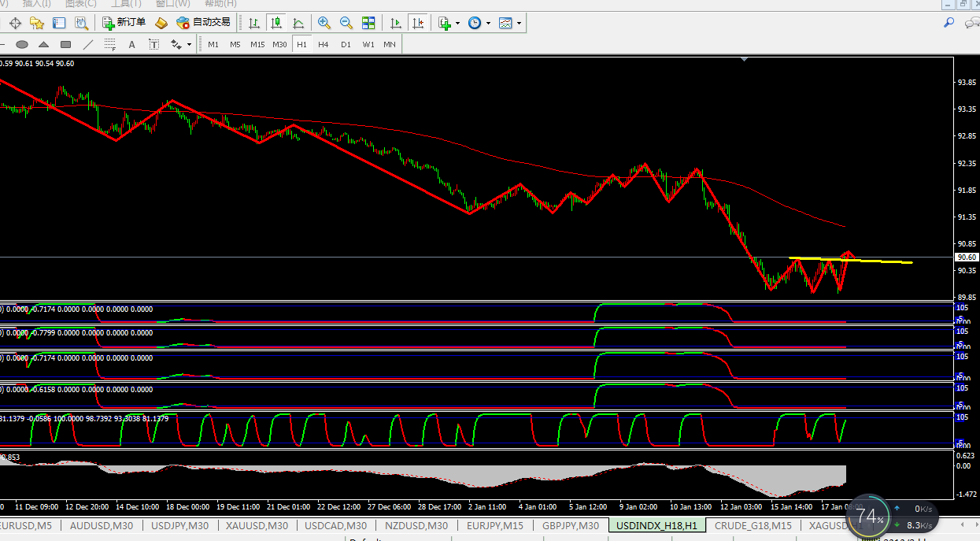This screenshot has width=980, height=541.
Task: Switch timeframe to H4
Action: coord(324,44)
